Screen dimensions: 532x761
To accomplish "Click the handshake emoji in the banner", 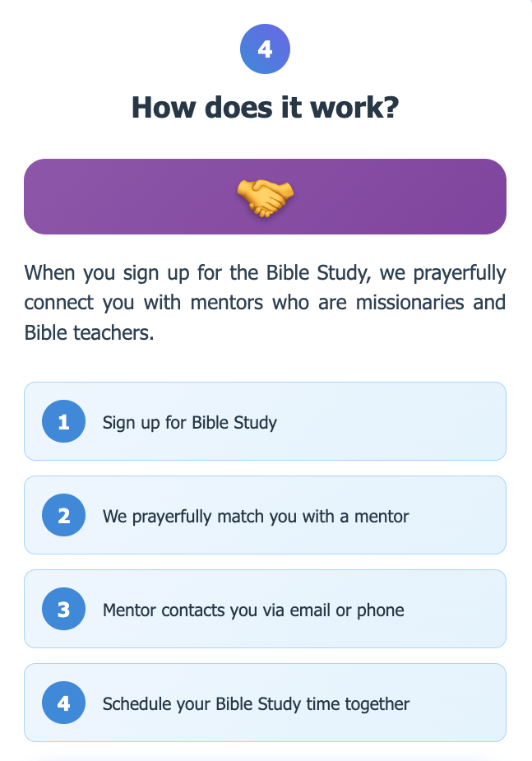I will tap(266, 197).
